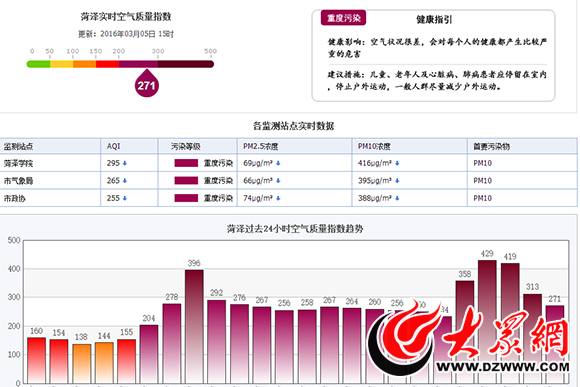Click the arrow next to 74μg/m³ PM2.5
The image size is (580, 387).
tap(278, 198)
